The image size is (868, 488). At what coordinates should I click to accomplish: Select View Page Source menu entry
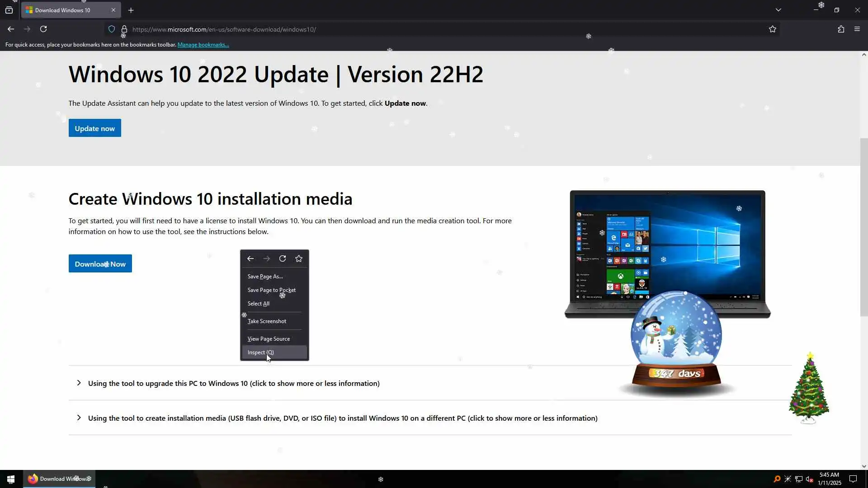tap(269, 339)
